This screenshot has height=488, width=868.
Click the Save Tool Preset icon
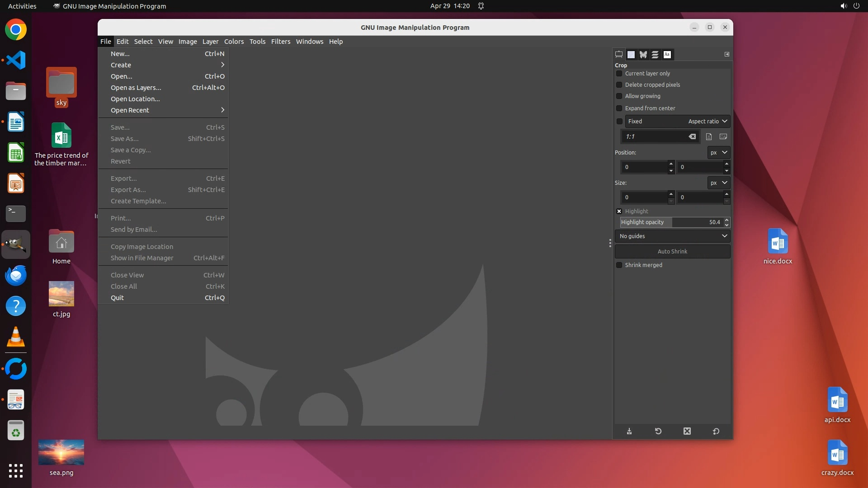pos(629,431)
